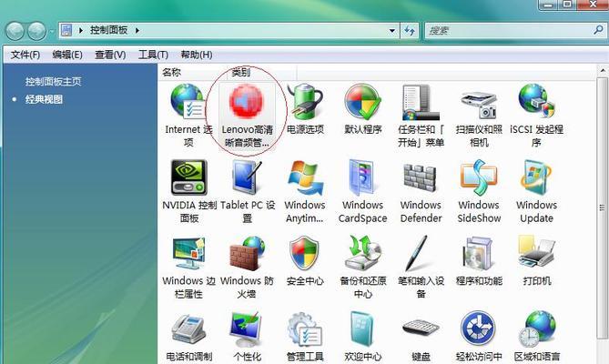Open 电源选项 power icon

[x=305, y=102]
